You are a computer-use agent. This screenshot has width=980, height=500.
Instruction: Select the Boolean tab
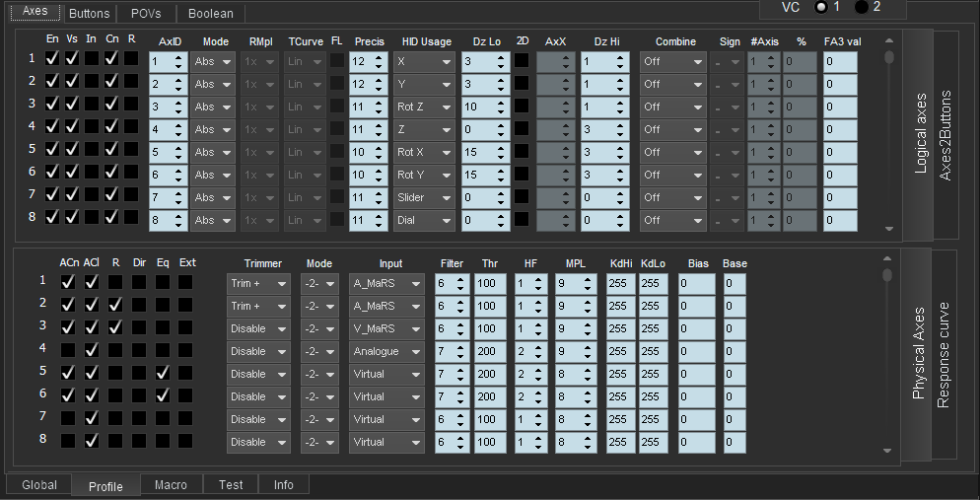click(211, 13)
